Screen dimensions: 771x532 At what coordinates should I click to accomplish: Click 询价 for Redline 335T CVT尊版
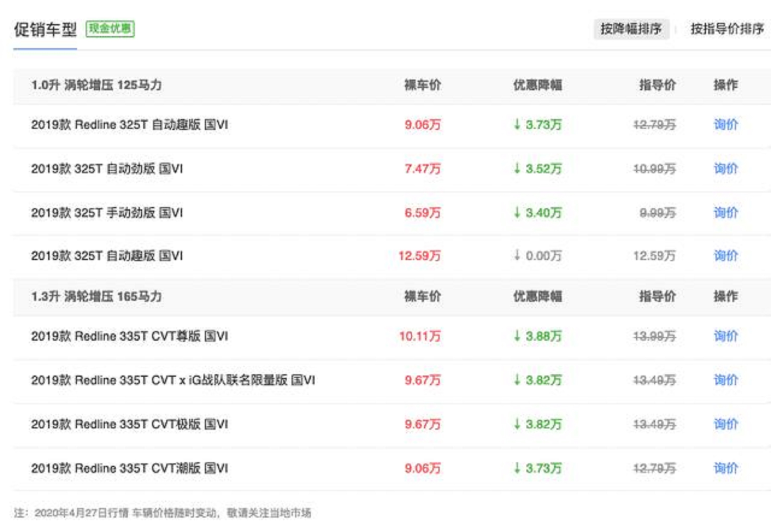tap(726, 336)
